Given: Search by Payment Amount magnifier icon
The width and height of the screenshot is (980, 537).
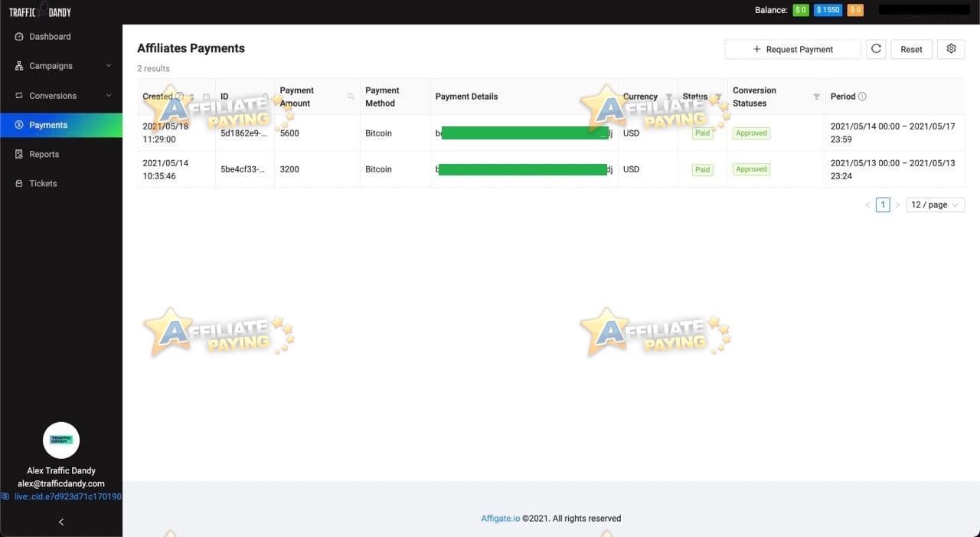Looking at the screenshot, I should 351,97.
